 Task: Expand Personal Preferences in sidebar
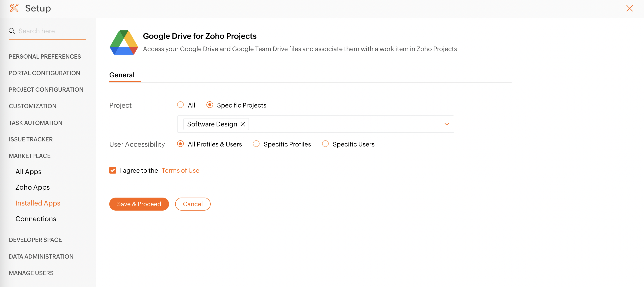point(45,57)
